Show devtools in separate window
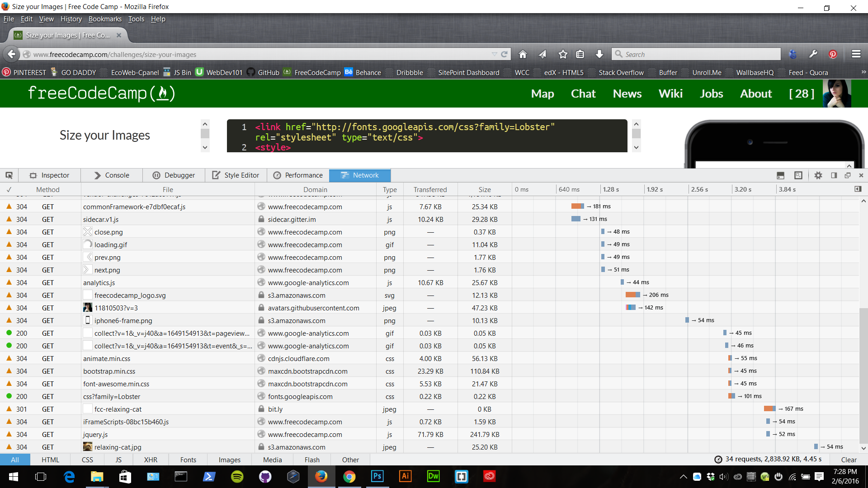Image resolution: width=868 pixels, height=488 pixels. (848, 175)
